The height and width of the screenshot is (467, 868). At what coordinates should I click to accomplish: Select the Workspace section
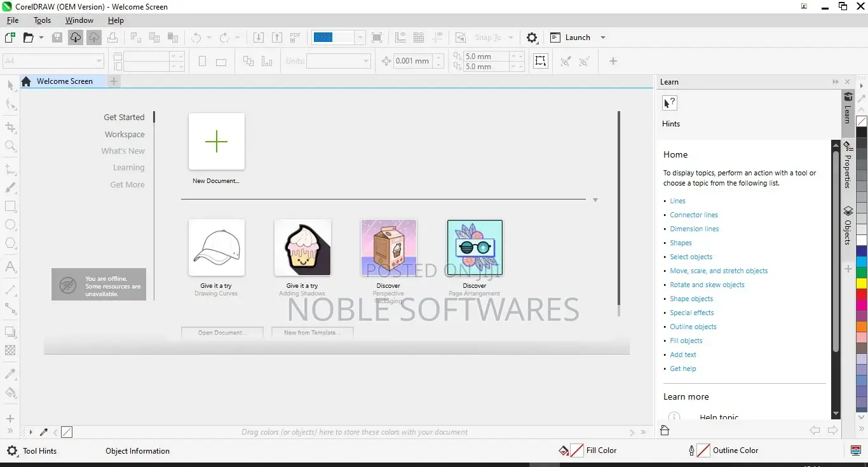[125, 135]
